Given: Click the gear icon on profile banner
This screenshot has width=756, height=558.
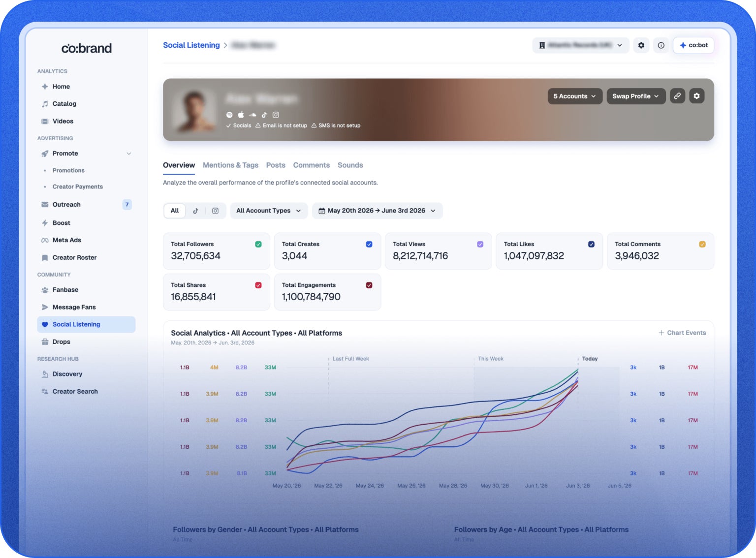Looking at the screenshot, I should (x=696, y=96).
